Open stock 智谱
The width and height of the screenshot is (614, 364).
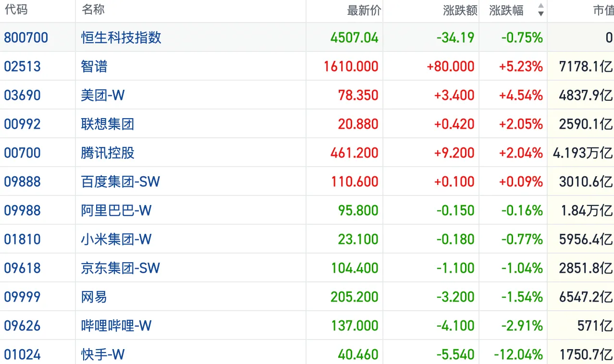tap(94, 66)
